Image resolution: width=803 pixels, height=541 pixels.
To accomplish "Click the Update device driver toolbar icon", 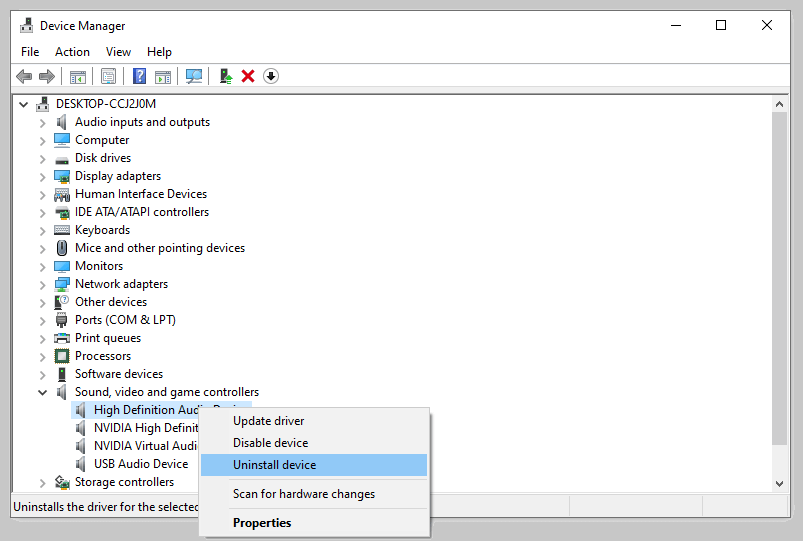I will (225, 76).
